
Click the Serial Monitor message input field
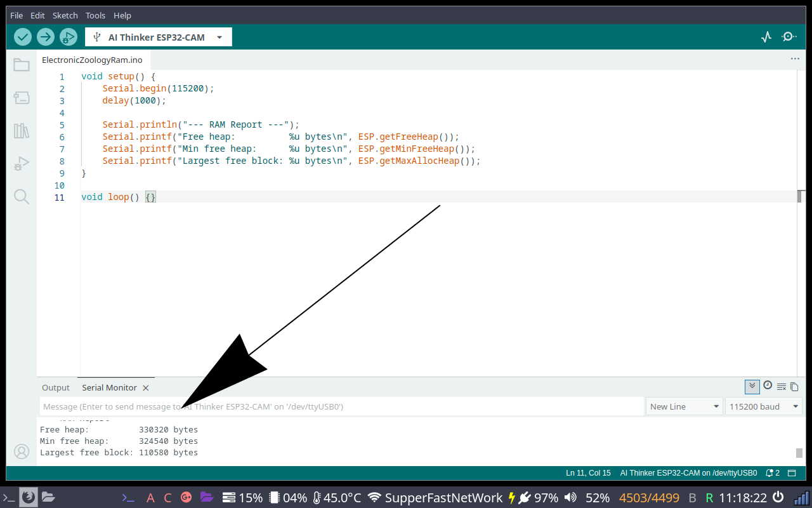pos(342,406)
